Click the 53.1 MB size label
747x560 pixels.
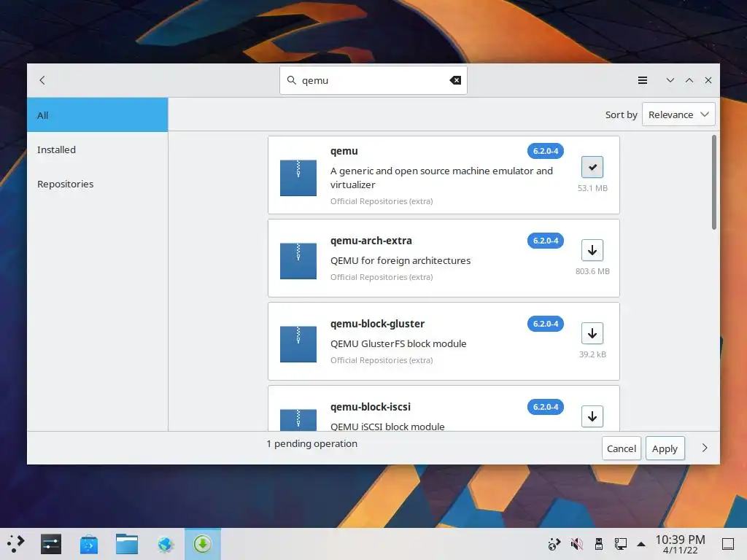[x=592, y=188]
